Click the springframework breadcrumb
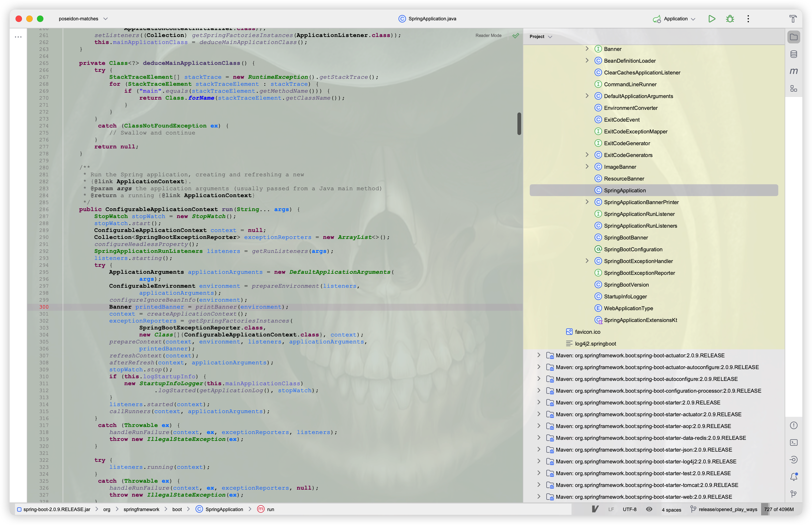 (141, 509)
